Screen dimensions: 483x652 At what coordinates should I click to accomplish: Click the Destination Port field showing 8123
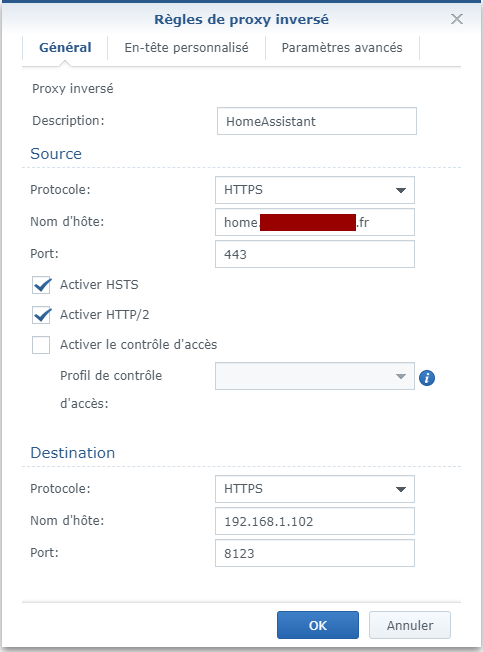tap(315, 553)
